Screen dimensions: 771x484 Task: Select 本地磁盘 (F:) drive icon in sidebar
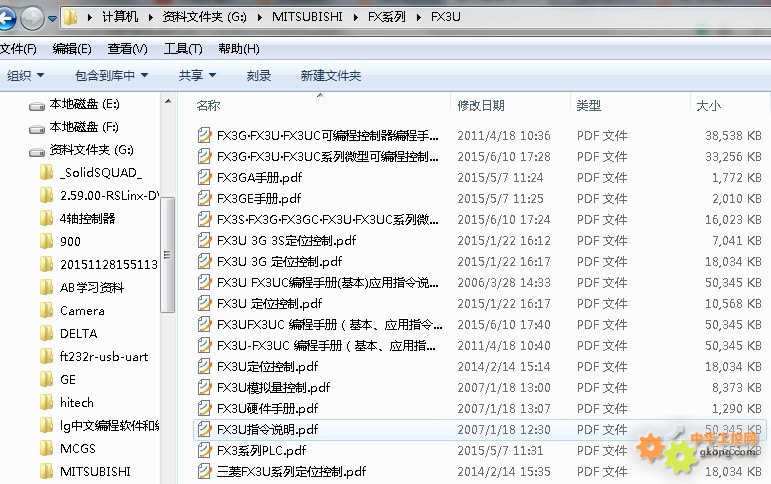[x=37, y=128]
